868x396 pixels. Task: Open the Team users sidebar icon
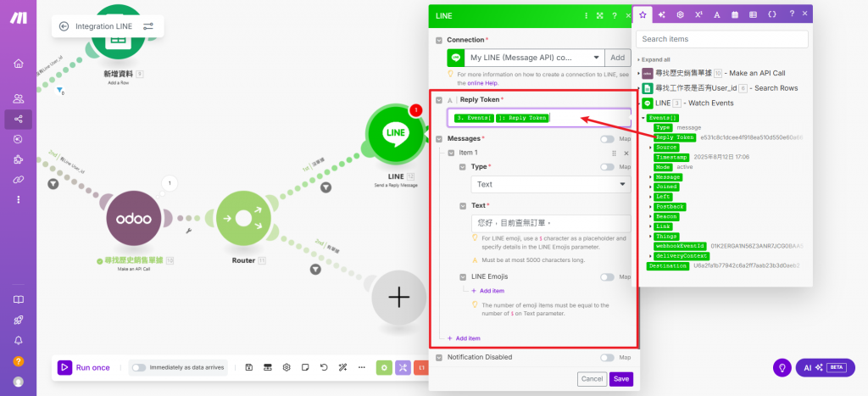coord(19,99)
